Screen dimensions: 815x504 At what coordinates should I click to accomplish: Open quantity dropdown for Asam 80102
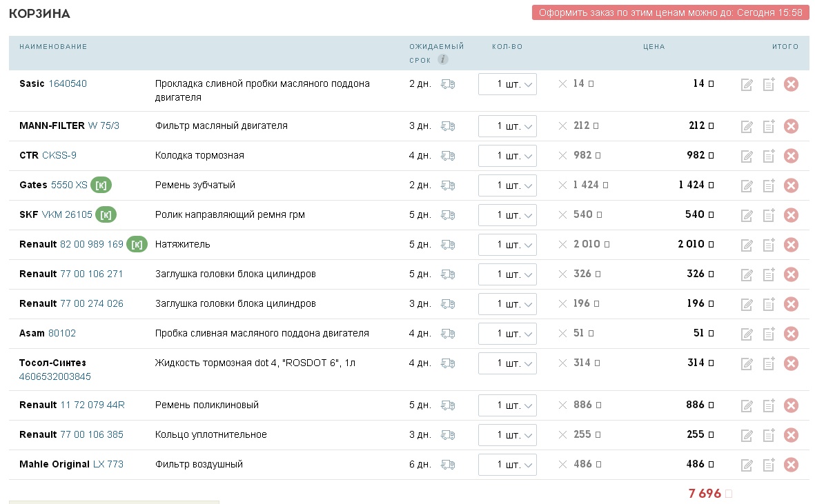coord(507,334)
